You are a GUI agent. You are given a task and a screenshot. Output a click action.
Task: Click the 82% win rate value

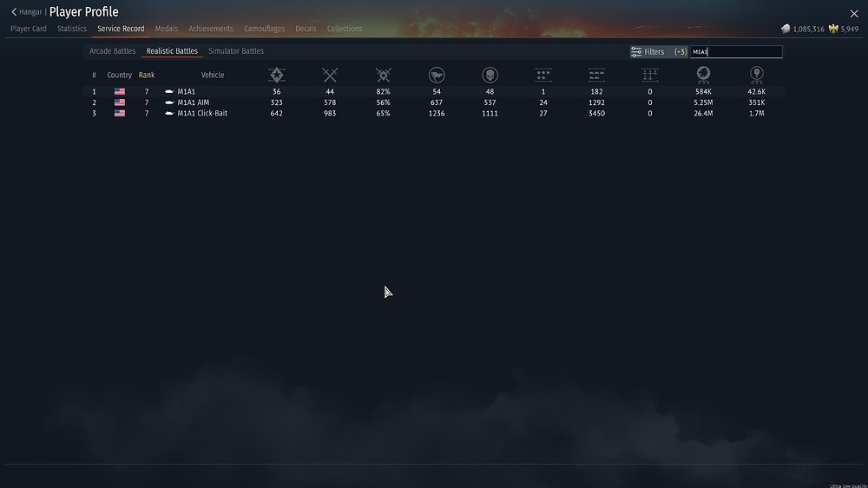tap(383, 91)
